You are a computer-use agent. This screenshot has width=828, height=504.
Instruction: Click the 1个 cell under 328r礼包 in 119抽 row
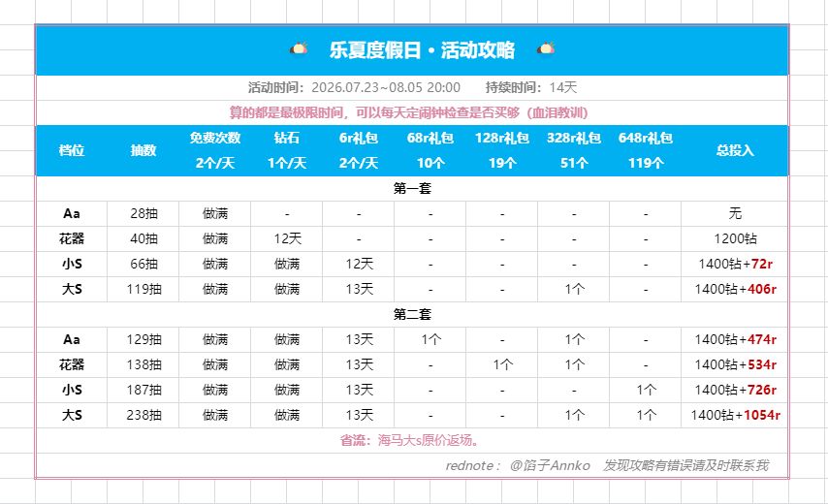pos(574,289)
